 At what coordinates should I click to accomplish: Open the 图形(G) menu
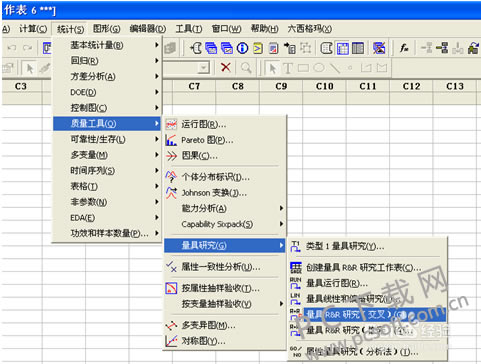click(106, 29)
